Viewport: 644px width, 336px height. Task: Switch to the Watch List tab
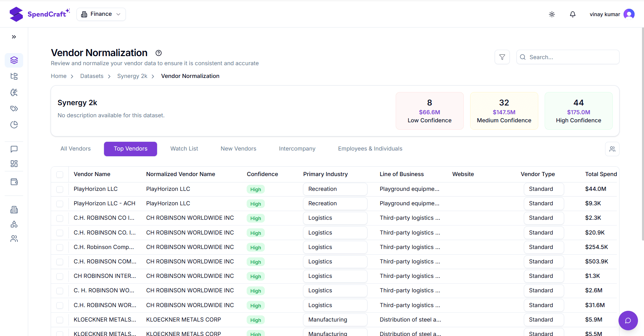(x=184, y=149)
